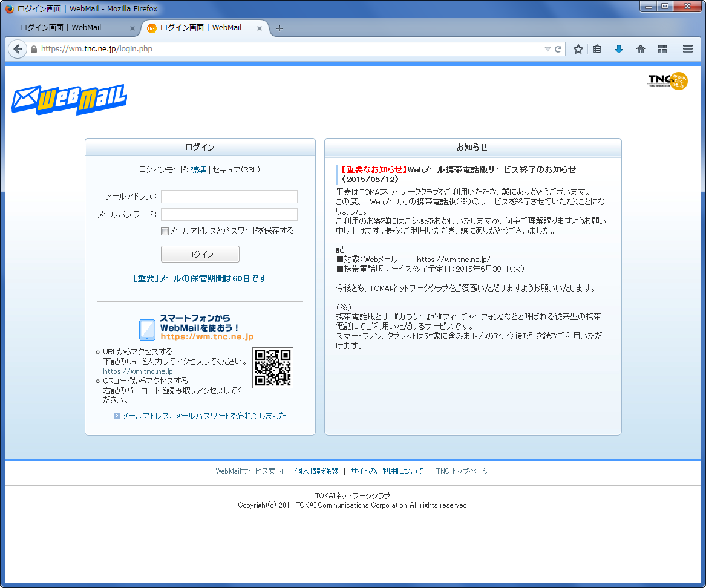706x588 pixels.
Task: Bookmark this page with the star icon
Action: pos(578,49)
